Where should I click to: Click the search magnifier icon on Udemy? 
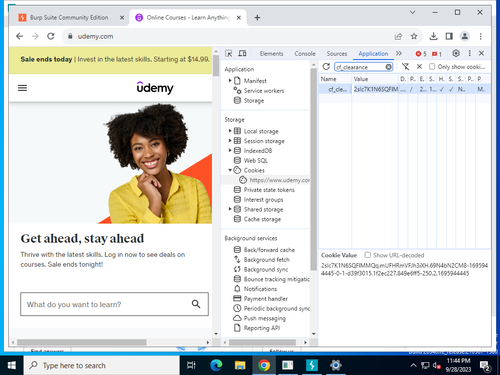(x=196, y=304)
